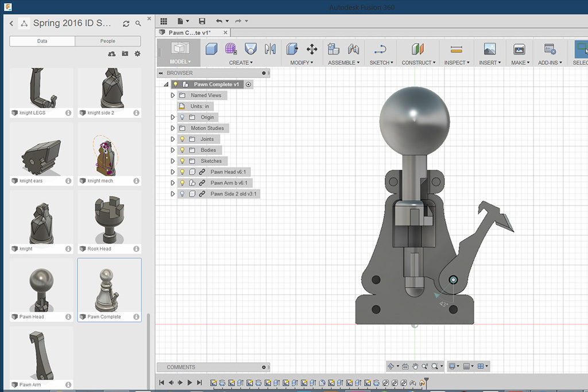Click info button on Rook Head thumbnail
588x392 pixels.
pyautogui.click(x=136, y=249)
